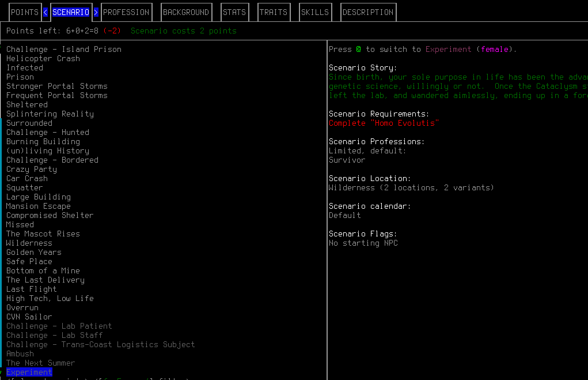588x380 pixels.
Task: Select Frequent Portal Storms scenario
Action: 57,95
